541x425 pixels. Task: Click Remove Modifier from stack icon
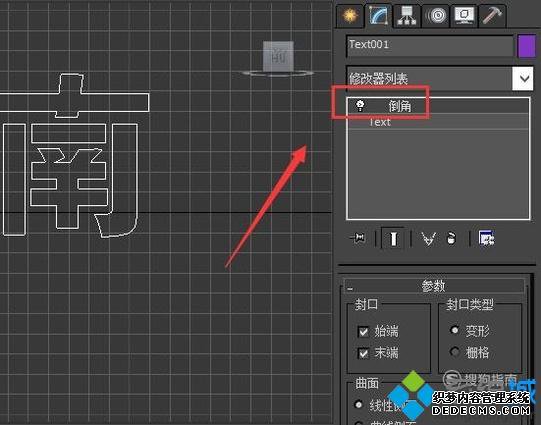click(x=451, y=238)
